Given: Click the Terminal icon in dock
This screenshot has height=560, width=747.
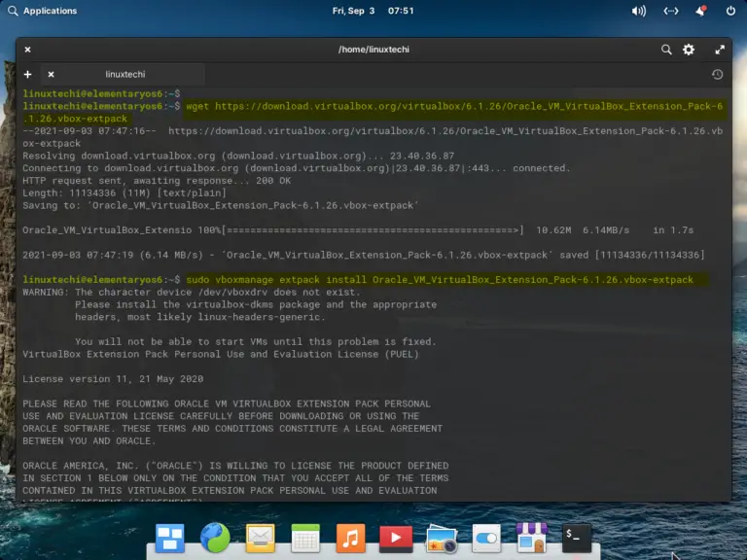Looking at the screenshot, I should coord(577,538).
